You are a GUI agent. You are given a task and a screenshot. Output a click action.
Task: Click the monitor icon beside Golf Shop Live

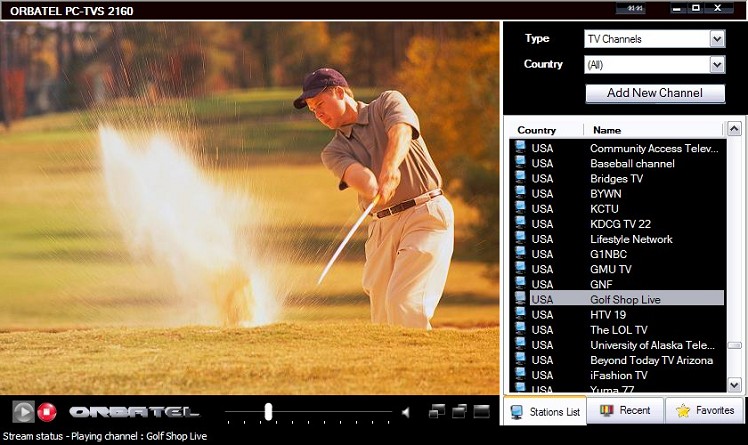click(520, 298)
